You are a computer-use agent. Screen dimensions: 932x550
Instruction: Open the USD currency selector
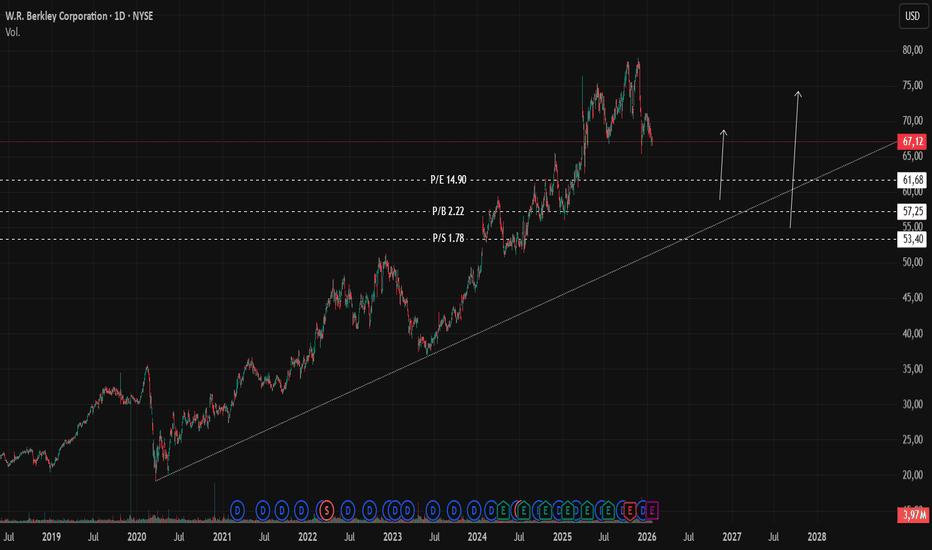[x=912, y=16]
